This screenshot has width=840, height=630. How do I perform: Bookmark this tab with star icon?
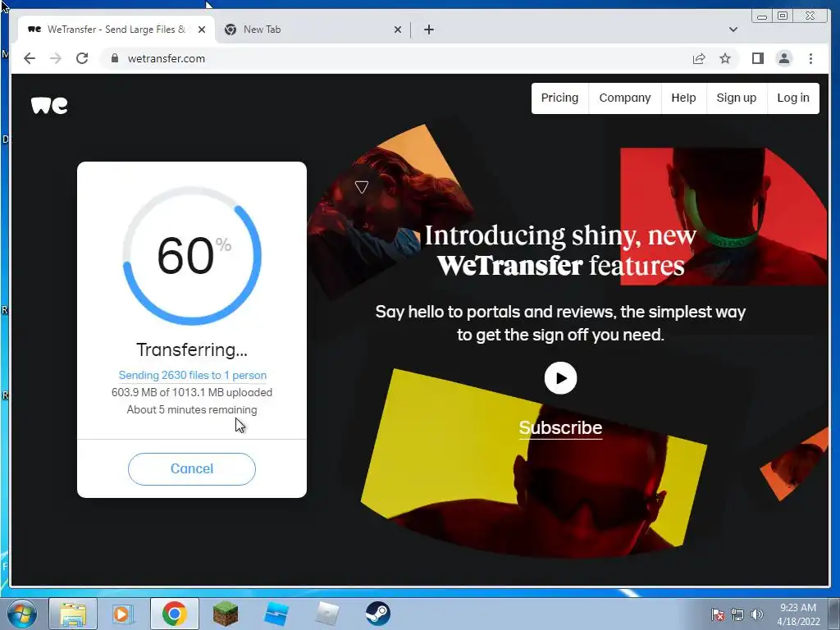tap(725, 58)
